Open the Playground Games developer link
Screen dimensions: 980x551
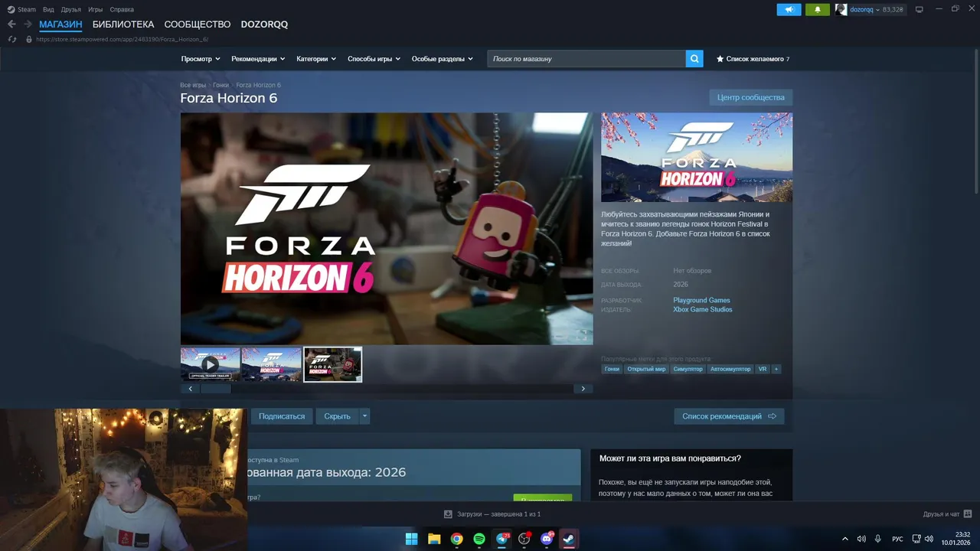pyautogui.click(x=701, y=300)
